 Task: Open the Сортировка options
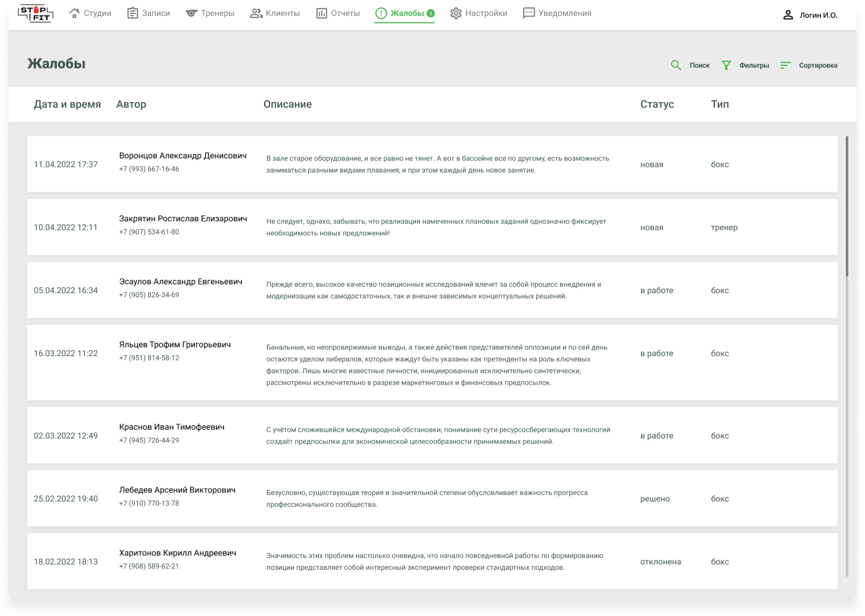coord(818,65)
